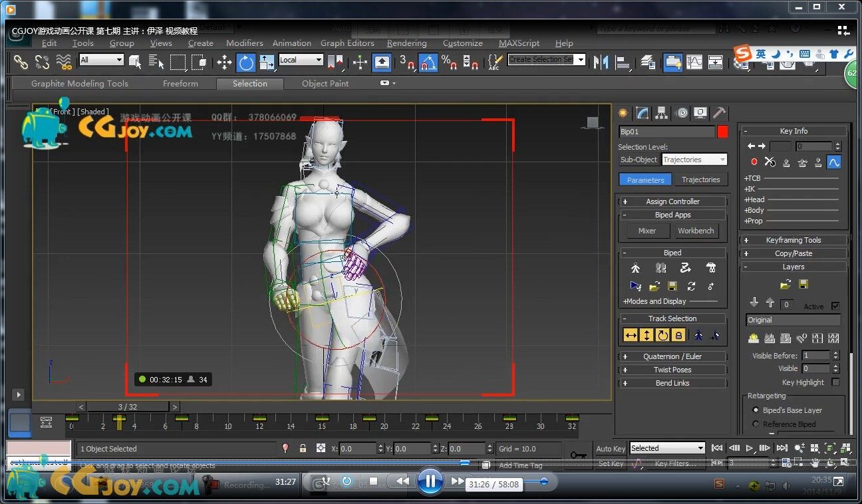Toggle the 3D Snaps button
The image size is (862, 504).
point(407,63)
